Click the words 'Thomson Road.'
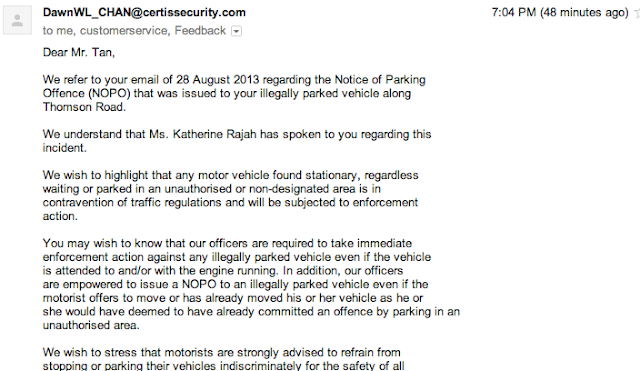Screen dimensions: 640x371 point(84,107)
